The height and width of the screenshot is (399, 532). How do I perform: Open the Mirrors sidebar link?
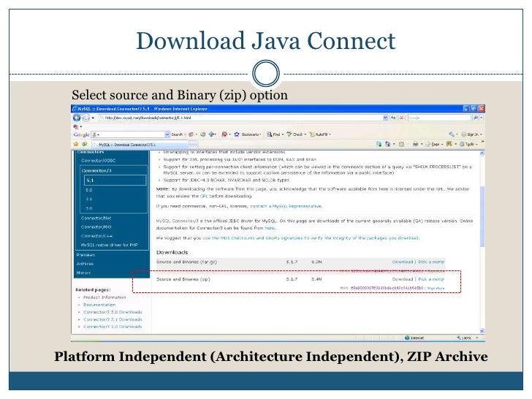point(84,273)
